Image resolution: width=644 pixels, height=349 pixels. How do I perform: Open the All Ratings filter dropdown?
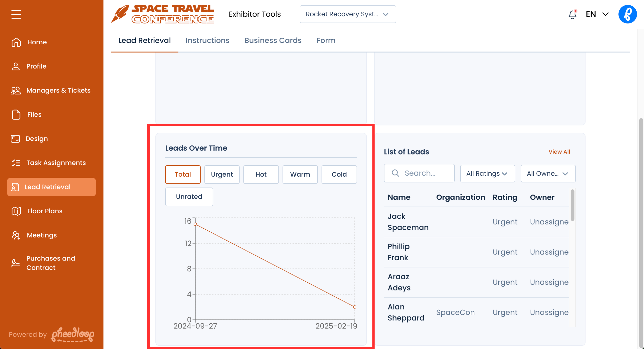click(487, 174)
